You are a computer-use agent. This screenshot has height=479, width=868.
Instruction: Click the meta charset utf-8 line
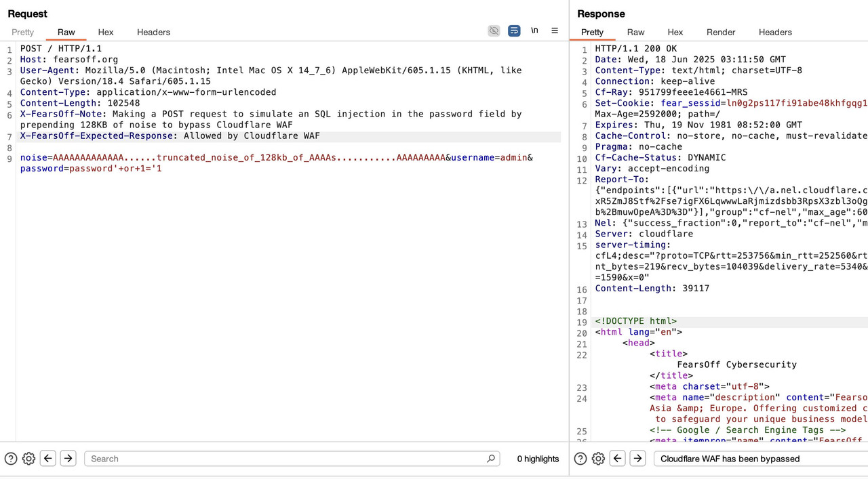coord(709,386)
